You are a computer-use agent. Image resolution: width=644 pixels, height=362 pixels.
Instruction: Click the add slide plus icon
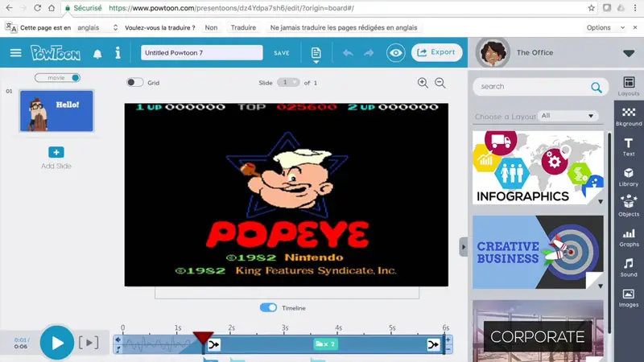point(56,152)
